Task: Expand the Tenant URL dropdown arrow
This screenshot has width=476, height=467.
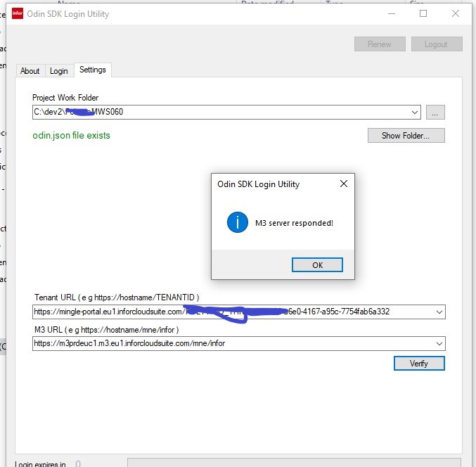Action: [x=439, y=312]
